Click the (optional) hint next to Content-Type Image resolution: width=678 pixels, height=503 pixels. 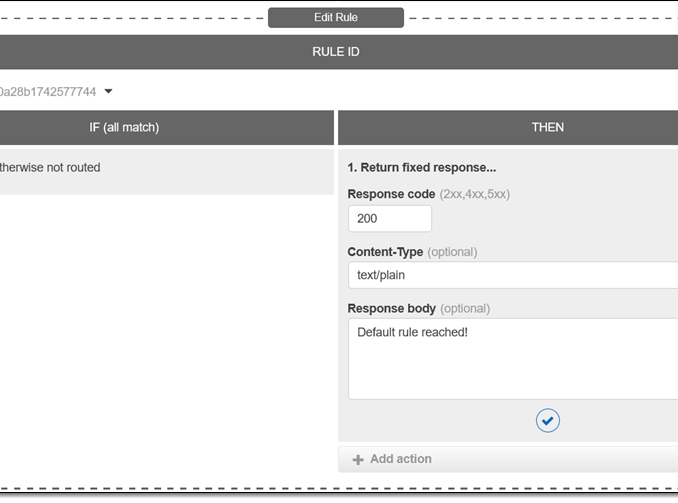pos(452,252)
